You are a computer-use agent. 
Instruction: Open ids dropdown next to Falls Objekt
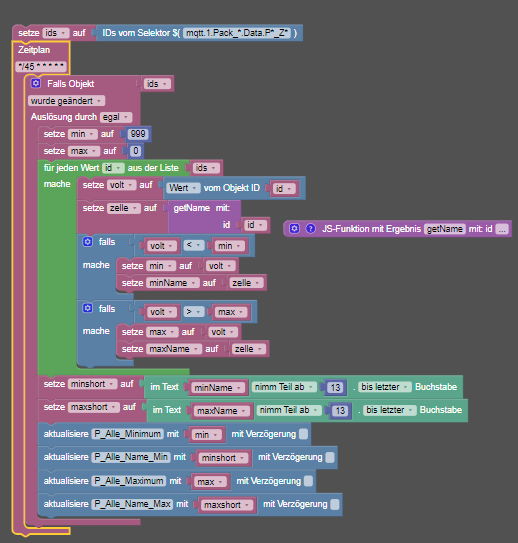tap(157, 84)
